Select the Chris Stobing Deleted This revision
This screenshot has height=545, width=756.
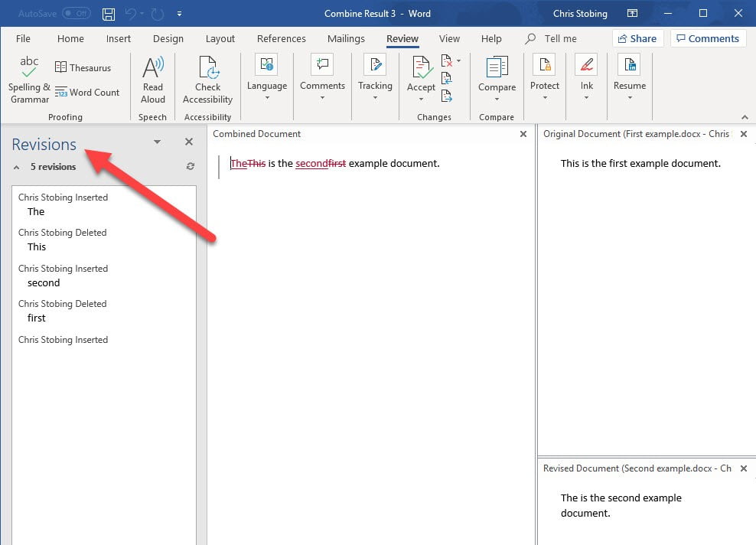62,239
